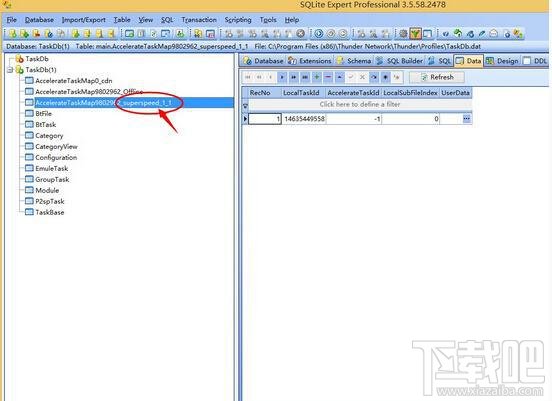Sort by the LocalTaskId column header

[x=302, y=93]
